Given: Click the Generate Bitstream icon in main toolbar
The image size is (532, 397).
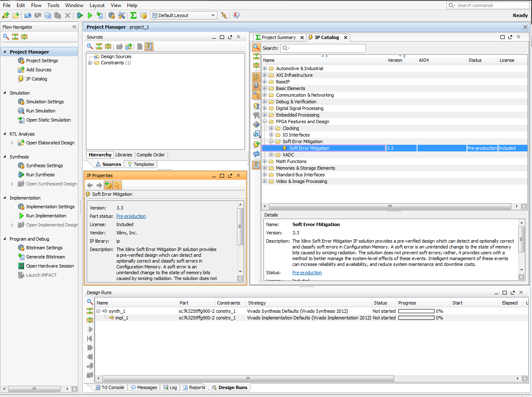Looking at the screenshot, I should 100,15.
